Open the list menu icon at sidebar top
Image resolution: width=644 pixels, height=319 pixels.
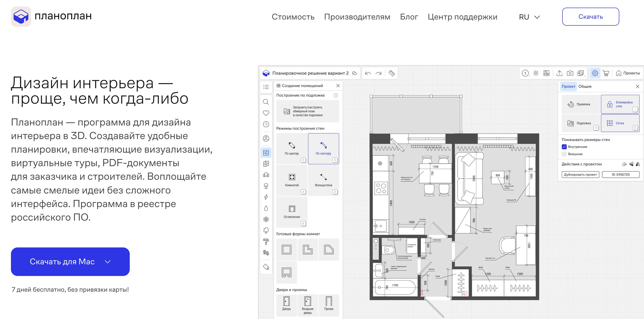tap(266, 87)
